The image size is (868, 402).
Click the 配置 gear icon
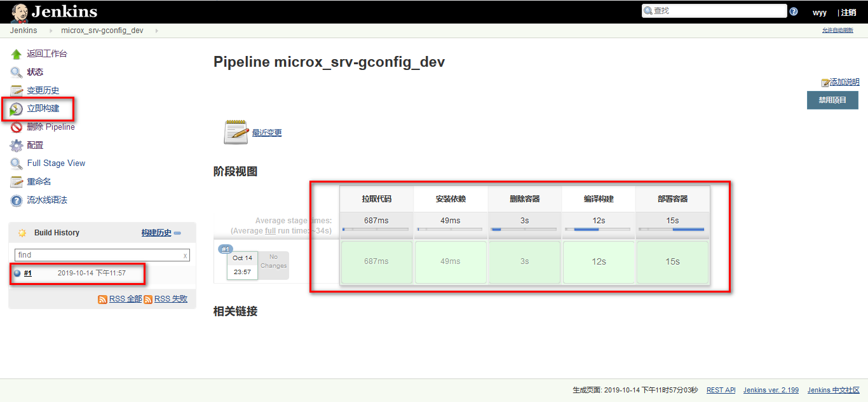point(17,146)
